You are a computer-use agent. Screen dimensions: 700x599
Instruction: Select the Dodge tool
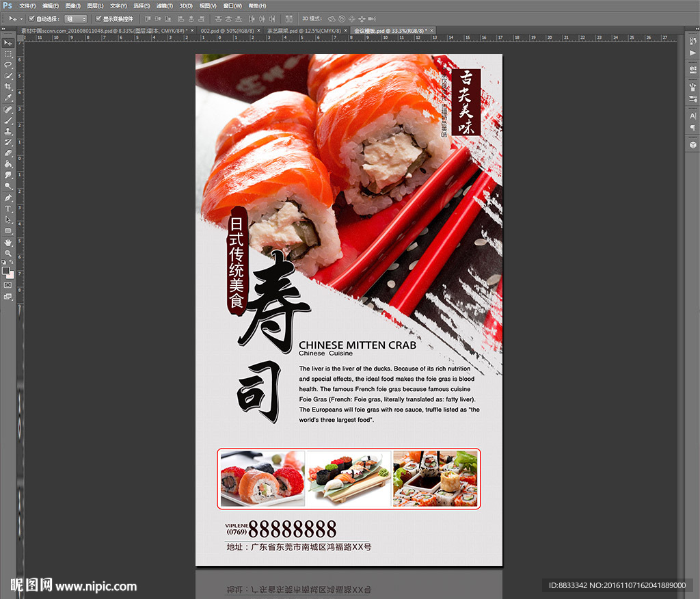coord(8,186)
